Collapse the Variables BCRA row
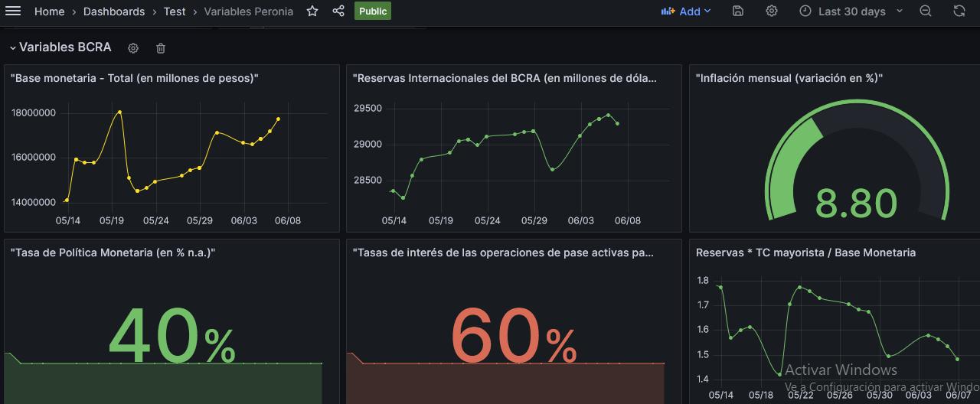This screenshot has height=404, width=980. click(x=12, y=47)
